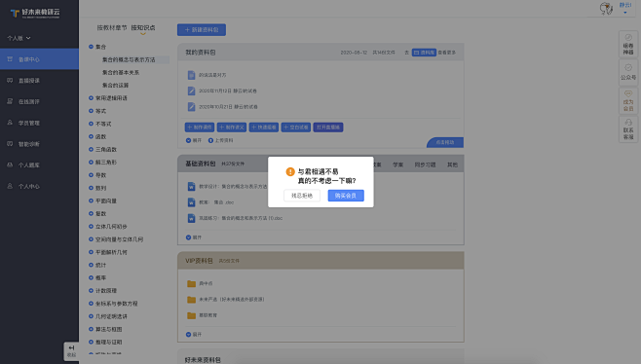Open 备课中心 in the sidebar

coord(39,59)
